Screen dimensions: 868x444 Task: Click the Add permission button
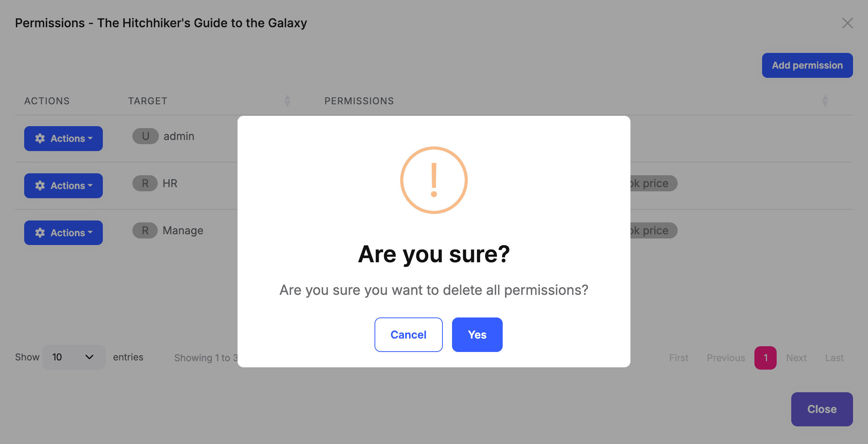(807, 65)
